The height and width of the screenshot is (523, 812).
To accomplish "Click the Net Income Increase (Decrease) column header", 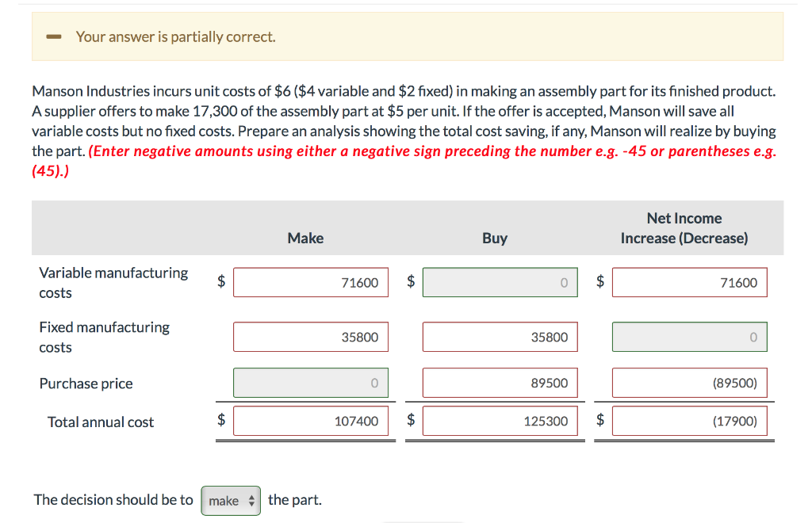I will (x=684, y=227).
